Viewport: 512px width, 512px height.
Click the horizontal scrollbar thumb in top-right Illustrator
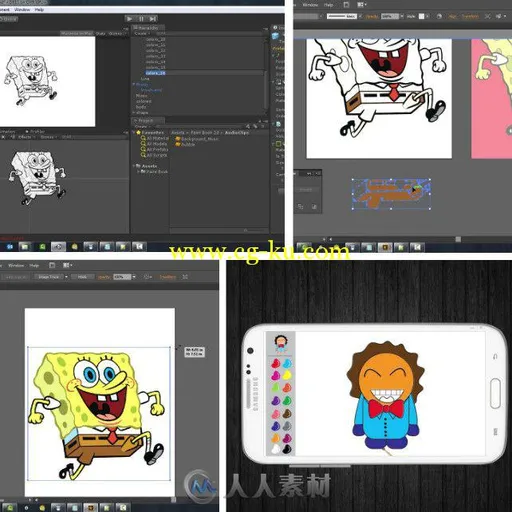pyautogui.click(x=458, y=239)
